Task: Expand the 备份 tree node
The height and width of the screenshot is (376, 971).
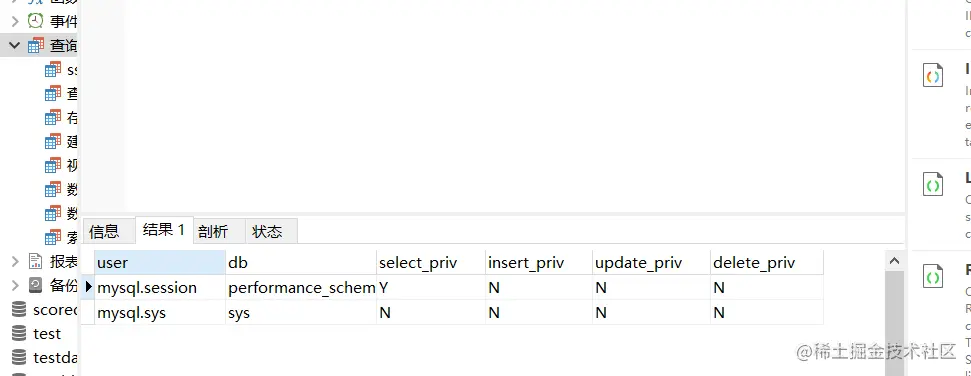Action: pyautogui.click(x=15, y=285)
